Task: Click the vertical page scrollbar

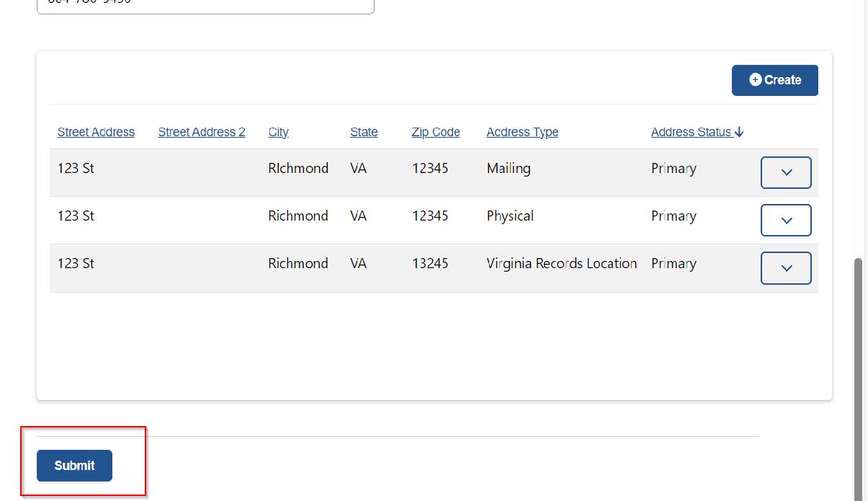Action: [858, 375]
